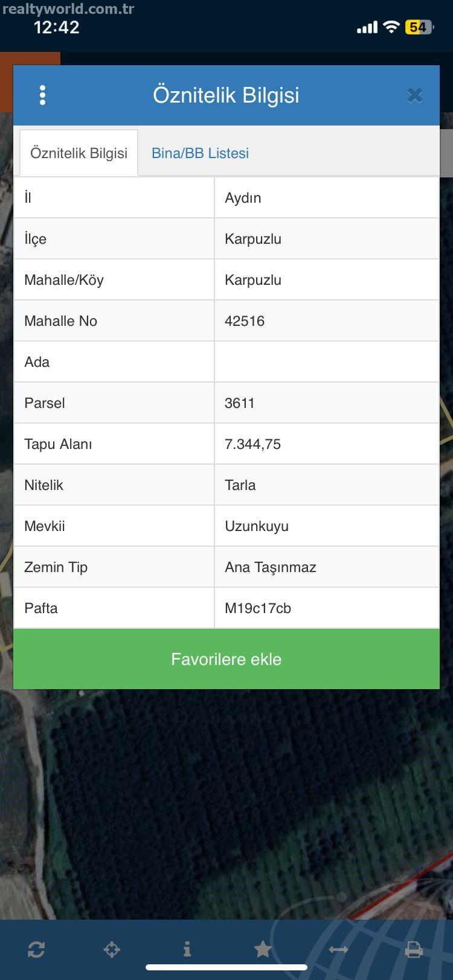This screenshot has width=453, height=980.
Task: Select the Öznitelik Bilgisi tab
Action: point(79,153)
